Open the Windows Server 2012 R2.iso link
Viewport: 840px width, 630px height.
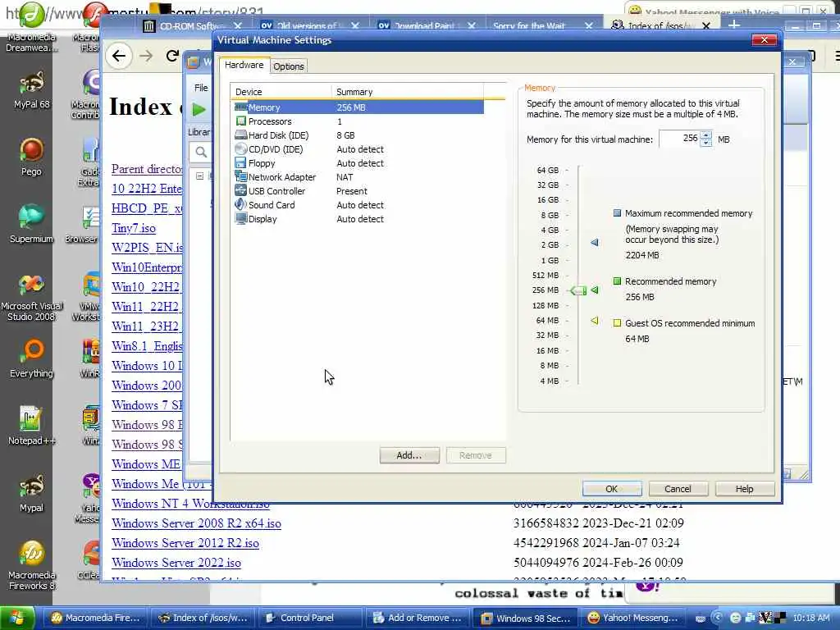185,543
